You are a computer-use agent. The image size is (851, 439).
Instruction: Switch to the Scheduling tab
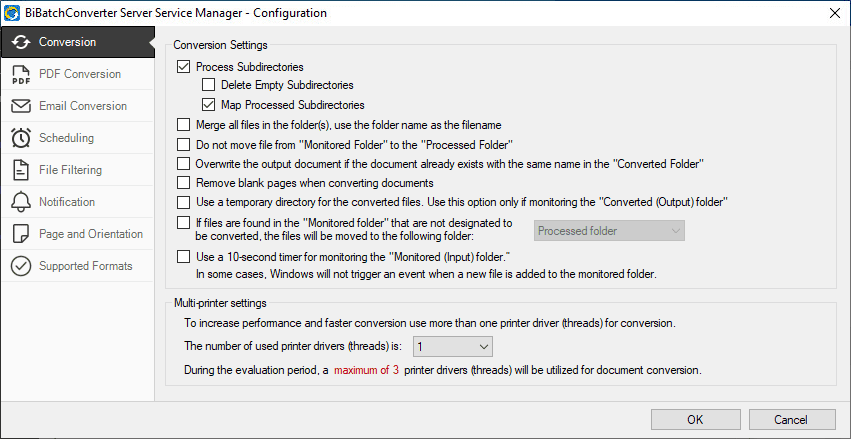click(66, 138)
